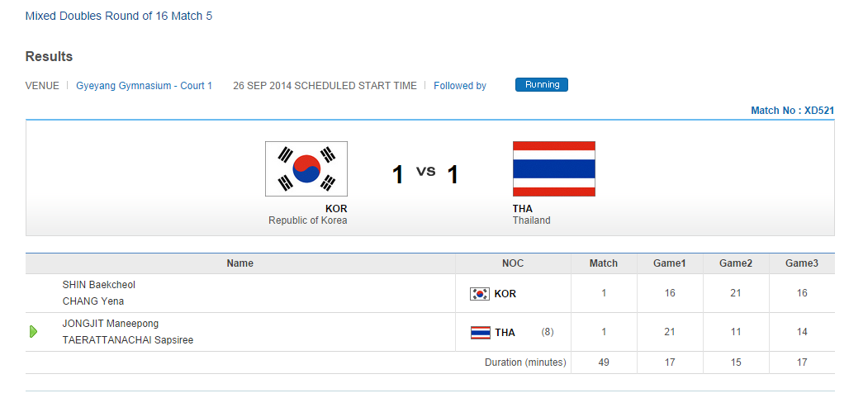Click the small THA flag in table

coord(480,333)
